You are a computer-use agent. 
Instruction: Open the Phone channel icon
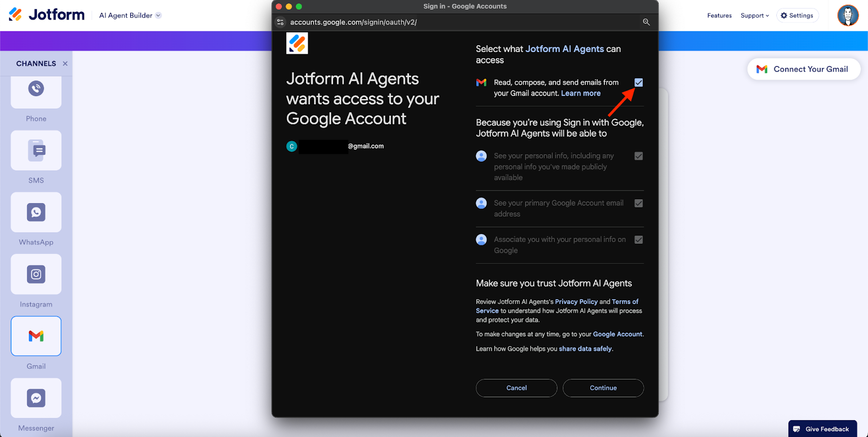[36, 90]
